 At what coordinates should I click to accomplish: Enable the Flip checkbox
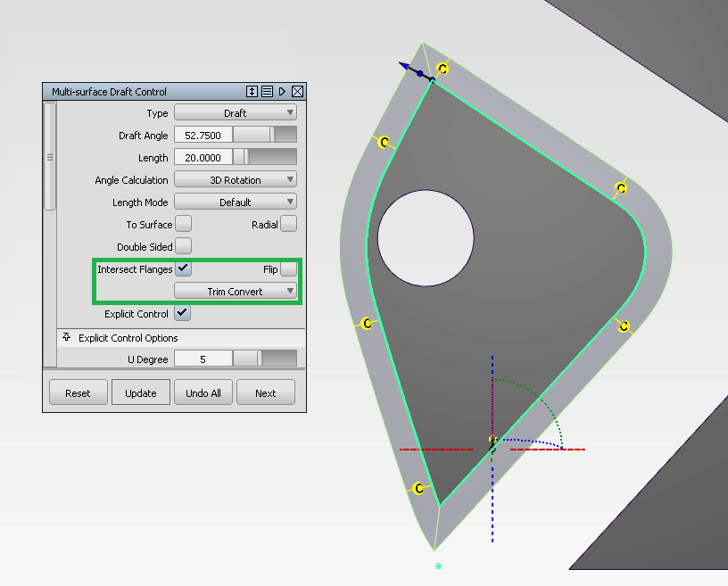coord(287,268)
